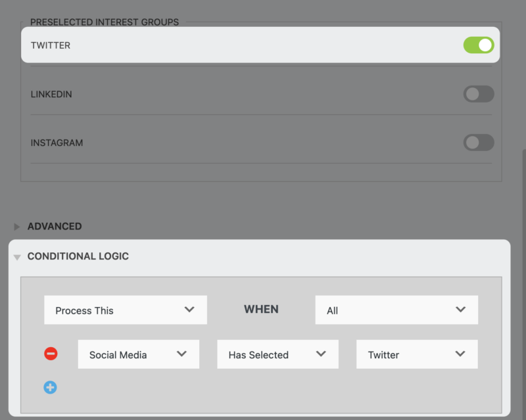Enable the Instagram toggle

(x=479, y=143)
